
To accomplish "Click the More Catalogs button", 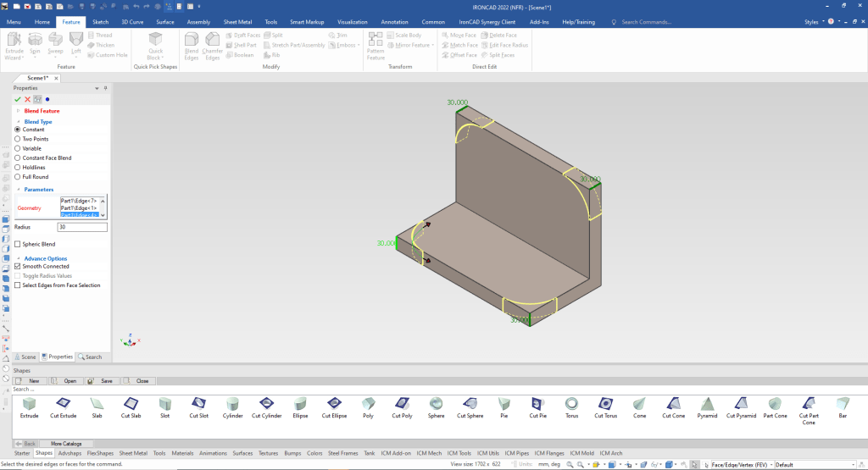I will click(x=67, y=444).
